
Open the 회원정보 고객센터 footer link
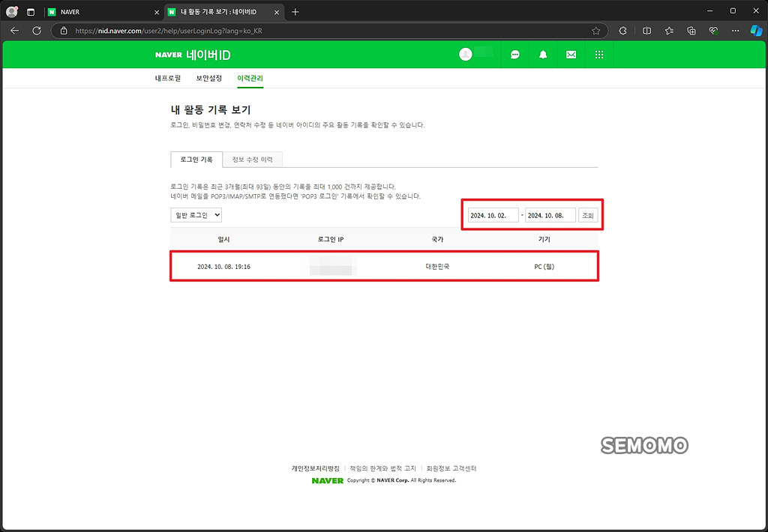(x=451, y=468)
